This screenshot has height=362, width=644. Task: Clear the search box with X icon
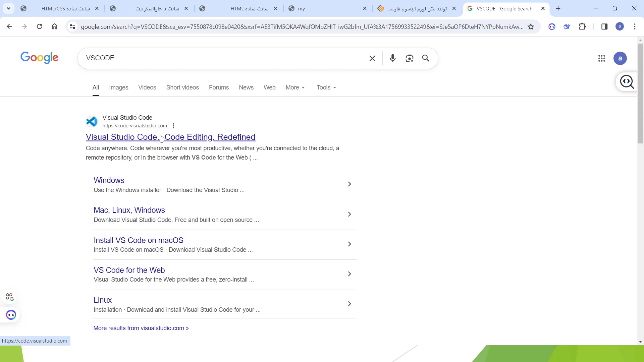click(372, 58)
